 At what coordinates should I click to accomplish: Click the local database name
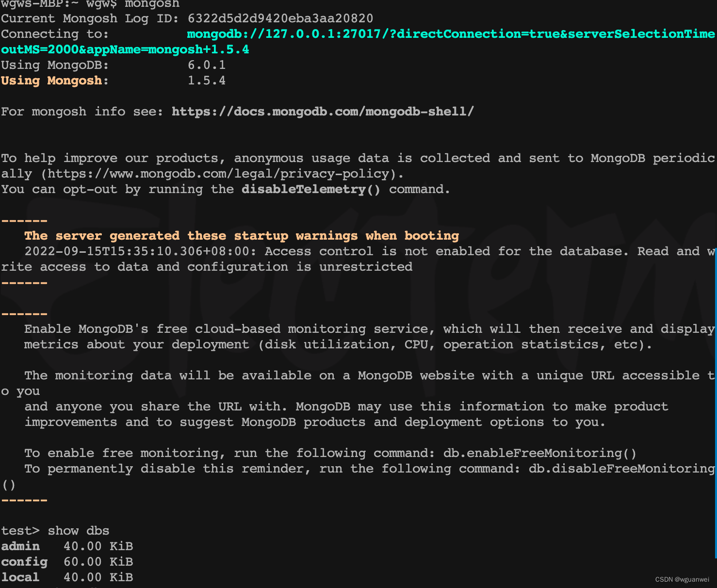20,577
